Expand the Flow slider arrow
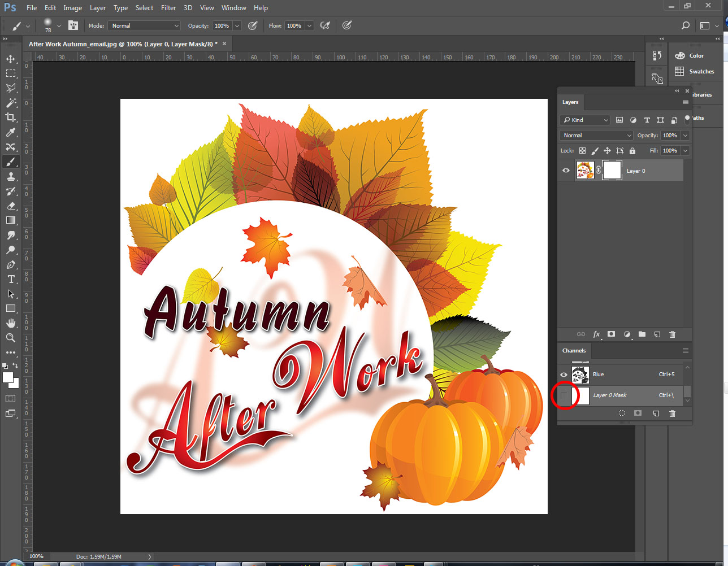728x566 pixels. [309, 25]
